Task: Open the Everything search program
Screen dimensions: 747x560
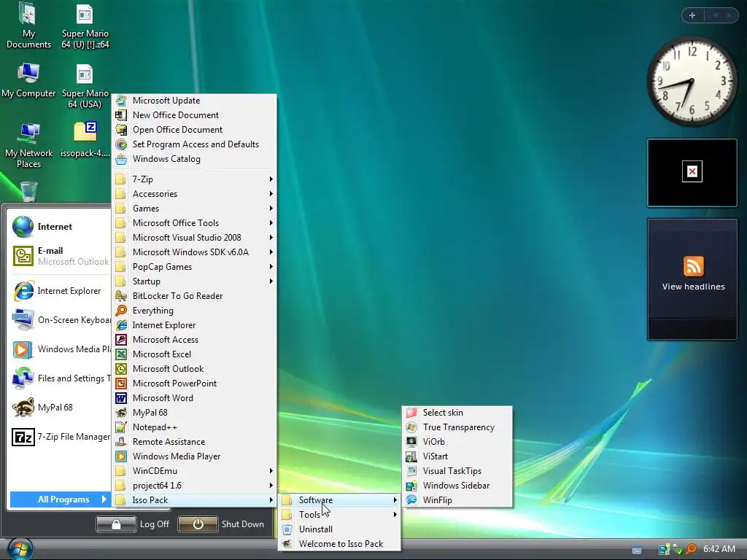Action: click(194, 311)
